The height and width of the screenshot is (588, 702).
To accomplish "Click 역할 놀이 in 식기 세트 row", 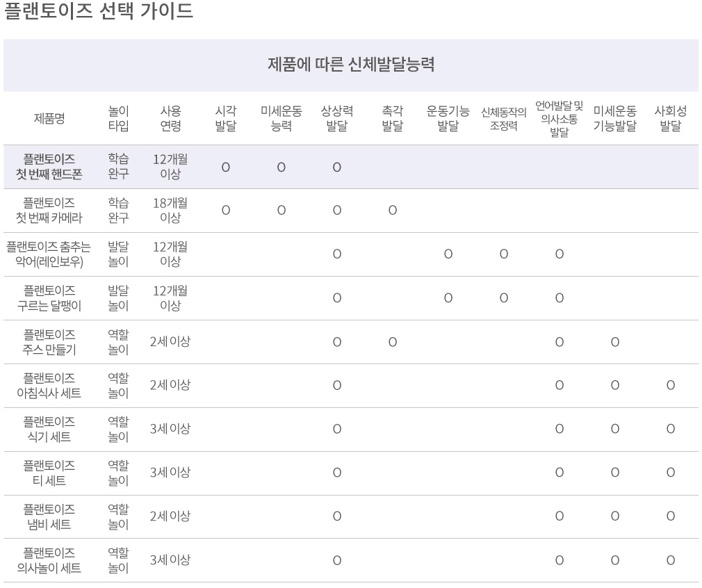I will coord(119,429).
